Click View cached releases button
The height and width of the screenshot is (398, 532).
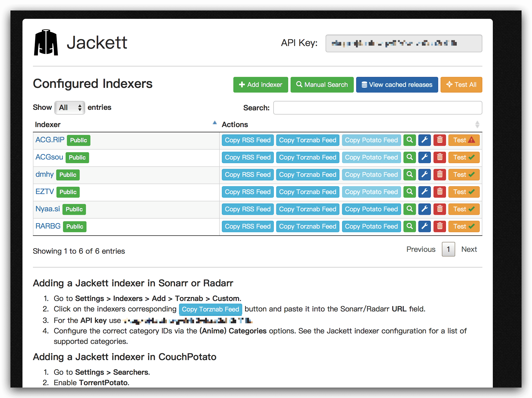click(397, 85)
